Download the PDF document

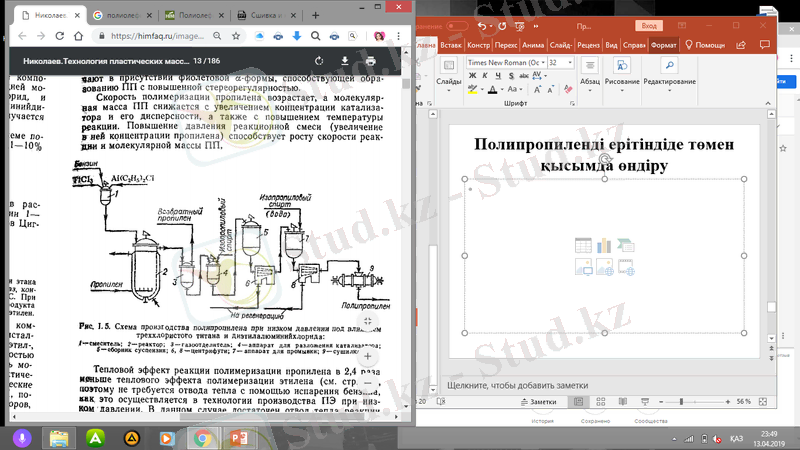[344, 61]
